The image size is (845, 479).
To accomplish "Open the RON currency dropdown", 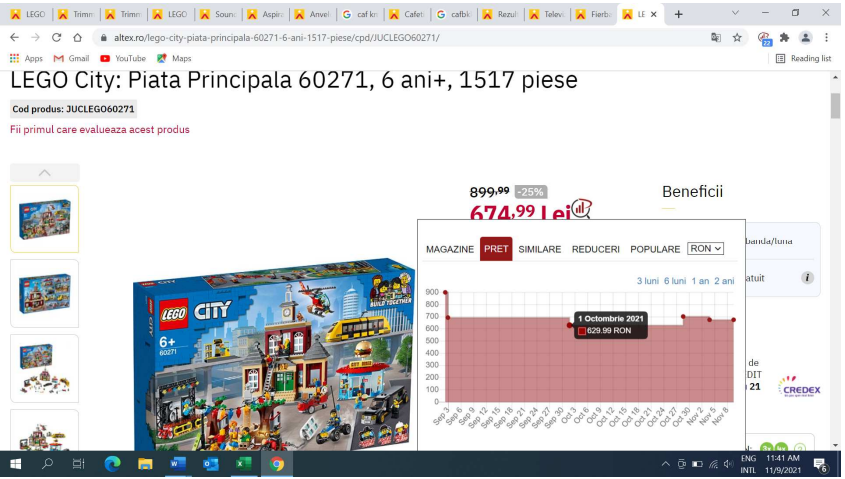I will (x=705, y=248).
